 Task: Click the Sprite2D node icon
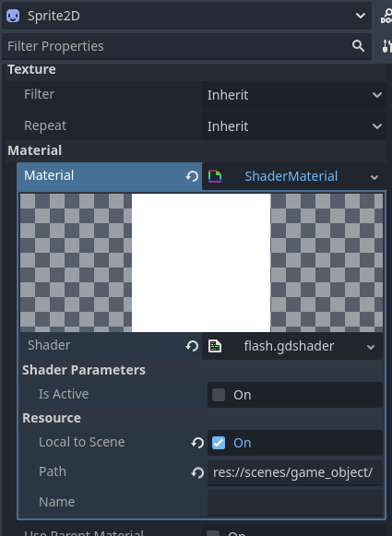(13, 16)
